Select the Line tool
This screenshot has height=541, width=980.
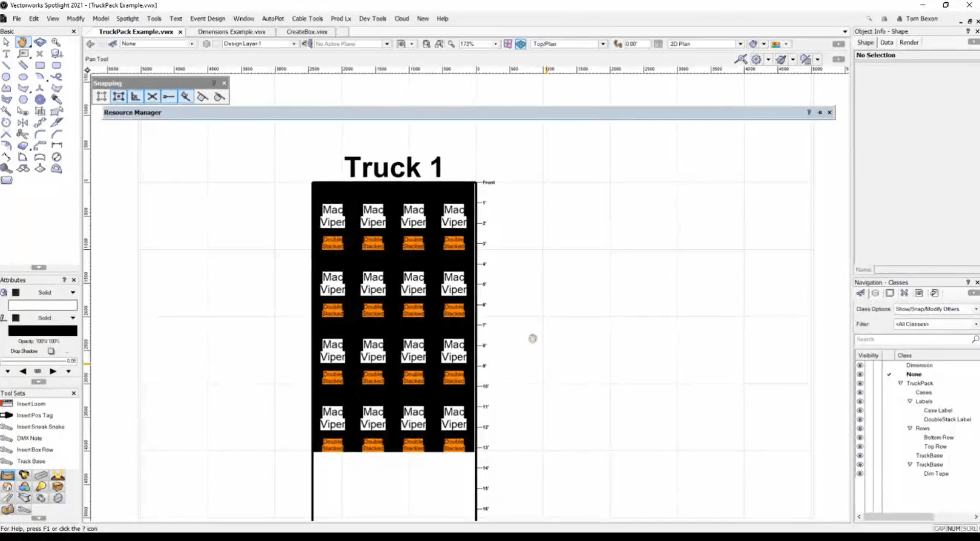[6, 66]
